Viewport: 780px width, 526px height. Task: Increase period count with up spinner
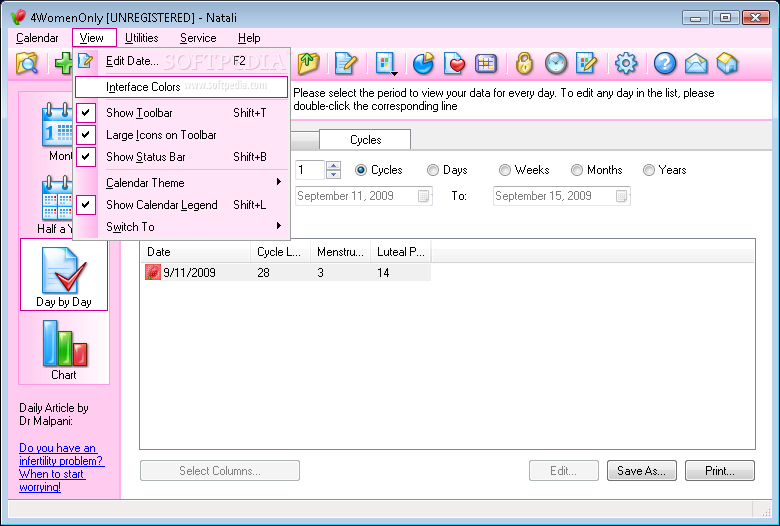[333, 166]
